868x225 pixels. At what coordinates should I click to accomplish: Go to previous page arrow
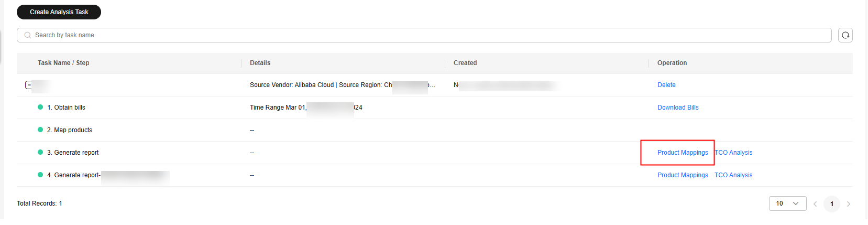[815, 204]
